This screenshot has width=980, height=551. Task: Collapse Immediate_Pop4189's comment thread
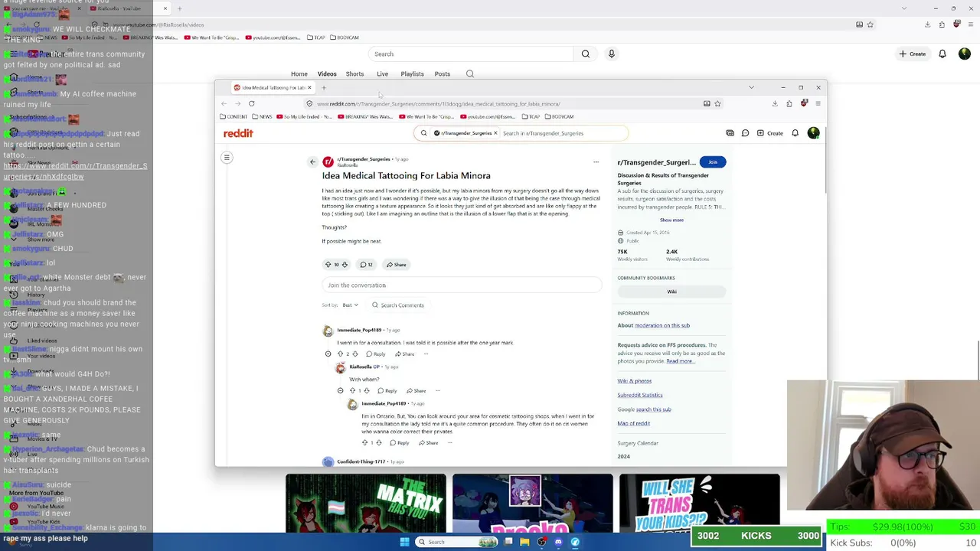328,354
